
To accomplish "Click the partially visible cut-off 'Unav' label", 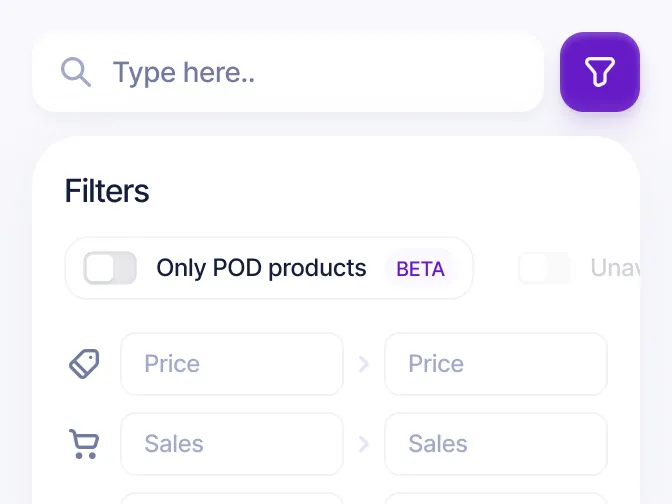I will [x=615, y=268].
